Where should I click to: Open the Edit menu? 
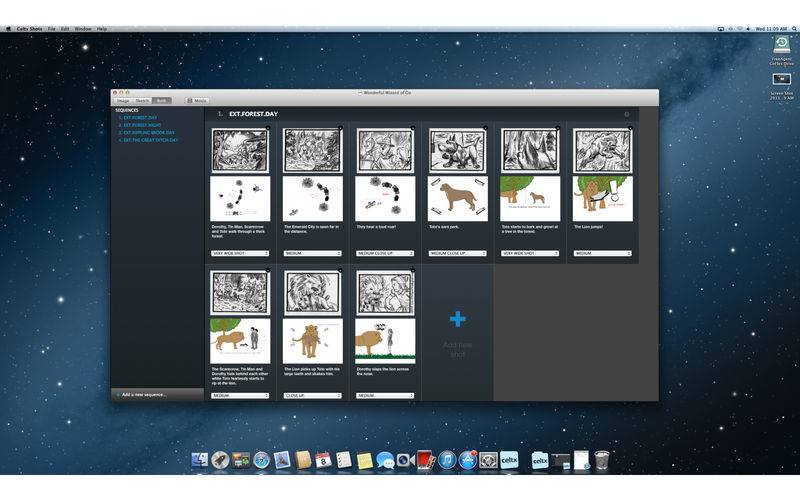pos(65,29)
